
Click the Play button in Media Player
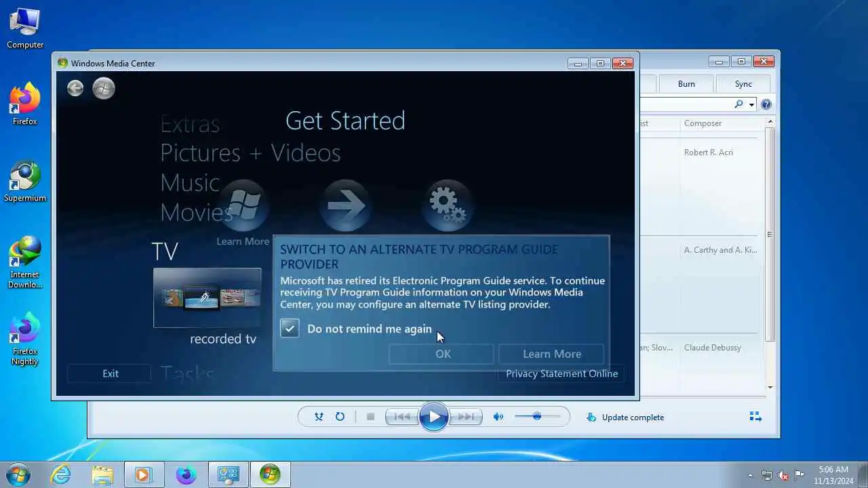click(x=434, y=417)
